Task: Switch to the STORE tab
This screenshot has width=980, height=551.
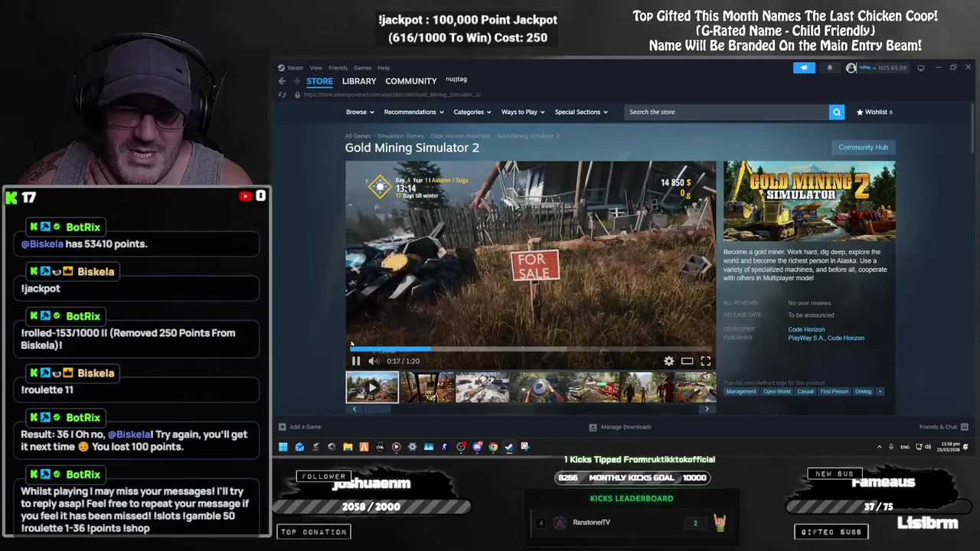Action: [319, 81]
